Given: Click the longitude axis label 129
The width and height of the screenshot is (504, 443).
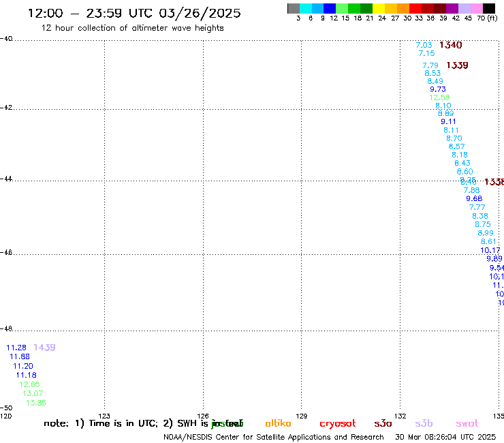Looking at the screenshot, I should (302, 416).
